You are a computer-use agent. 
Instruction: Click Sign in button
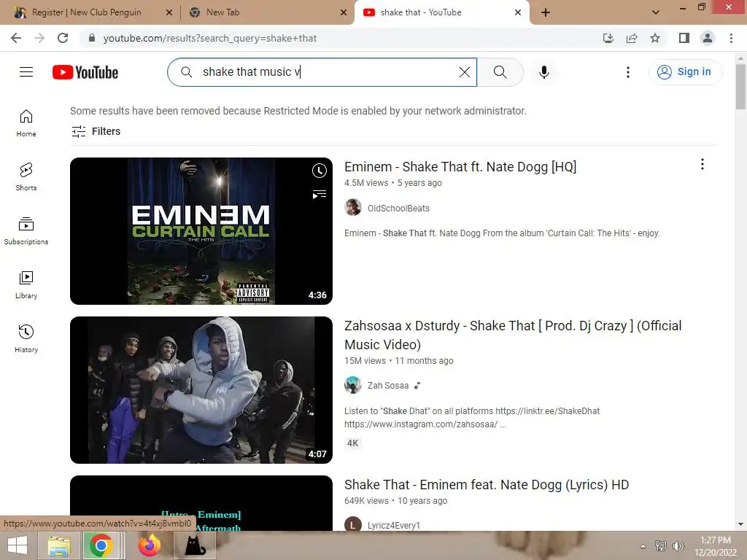coord(685,72)
